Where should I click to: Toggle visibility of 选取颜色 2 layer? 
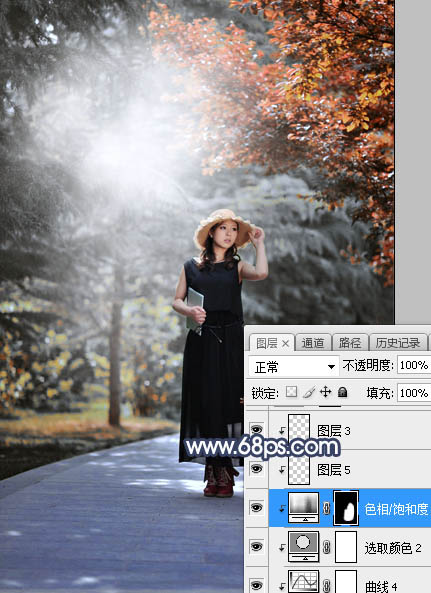(256, 546)
